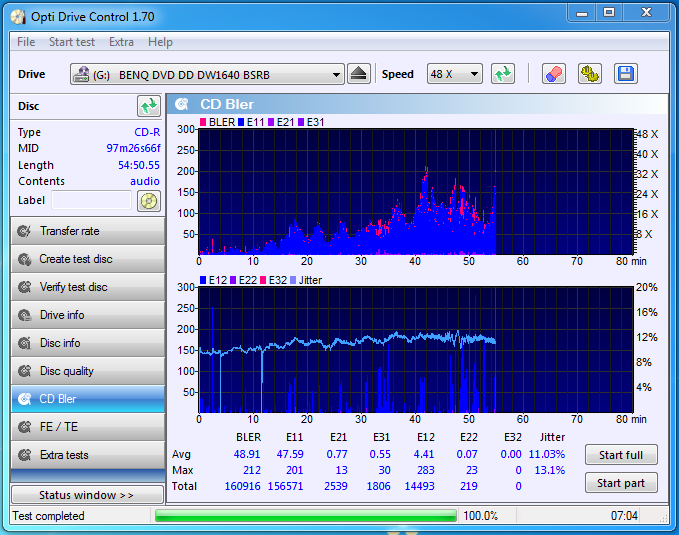Open the Extra menu
679x535 pixels.
(121, 42)
